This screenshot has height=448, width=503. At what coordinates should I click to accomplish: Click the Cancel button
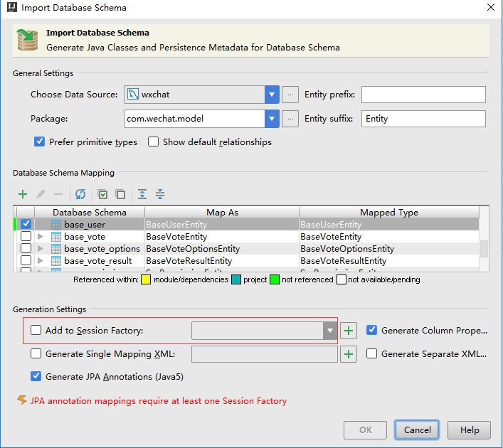(x=417, y=430)
